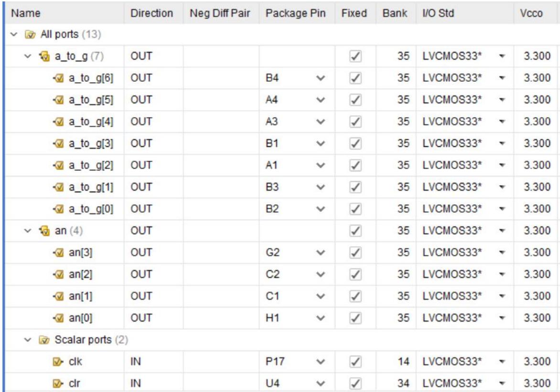Click the an bus port icon
This screenshot has width=560, height=392.
pyautogui.click(x=45, y=230)
